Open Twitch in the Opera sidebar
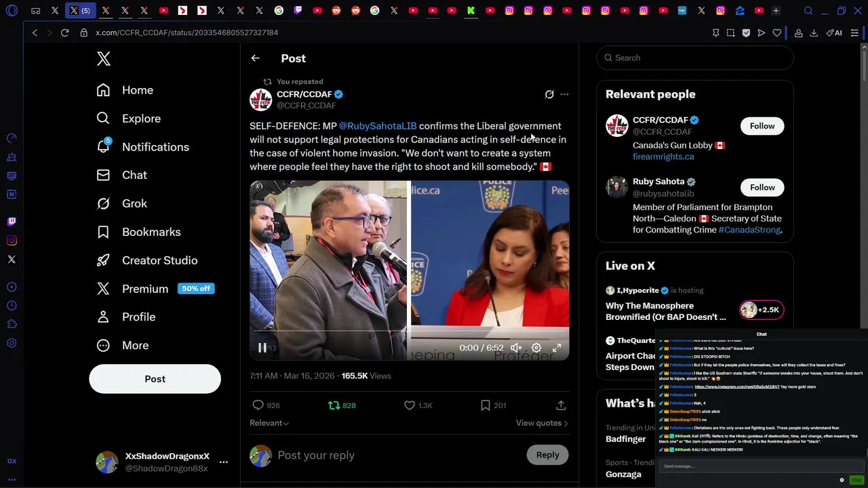Screen dimensions: 868x488 tap(12, 222)
